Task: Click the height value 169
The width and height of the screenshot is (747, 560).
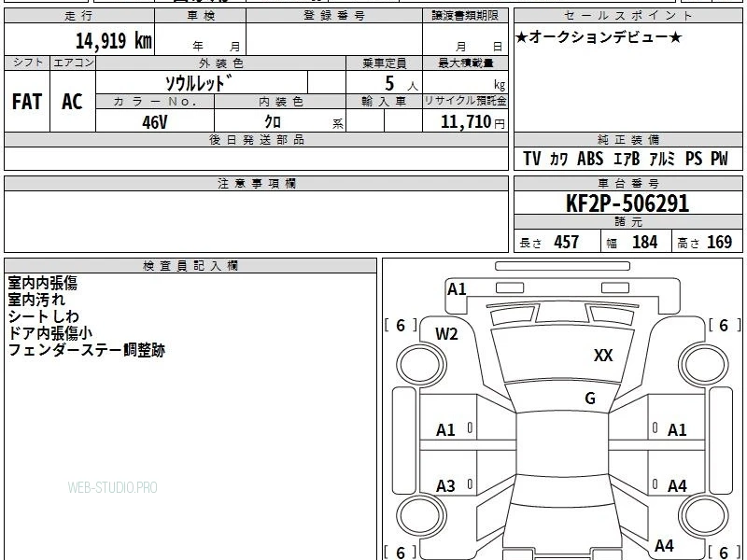Action: pos(719,242)
